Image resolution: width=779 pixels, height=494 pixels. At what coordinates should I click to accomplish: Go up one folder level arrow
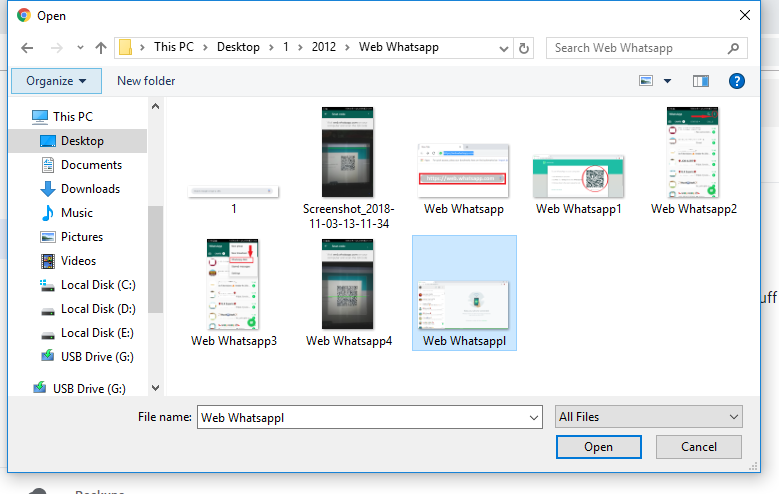click(101, 48)
